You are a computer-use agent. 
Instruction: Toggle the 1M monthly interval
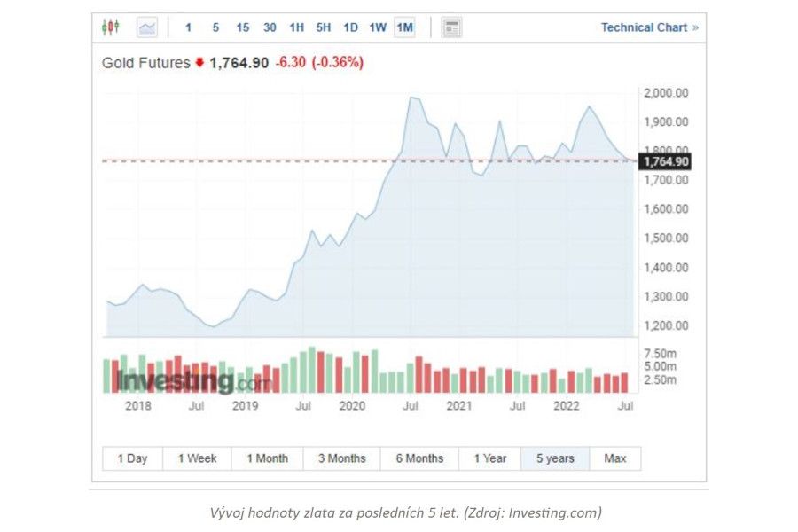tap(404, 27)
